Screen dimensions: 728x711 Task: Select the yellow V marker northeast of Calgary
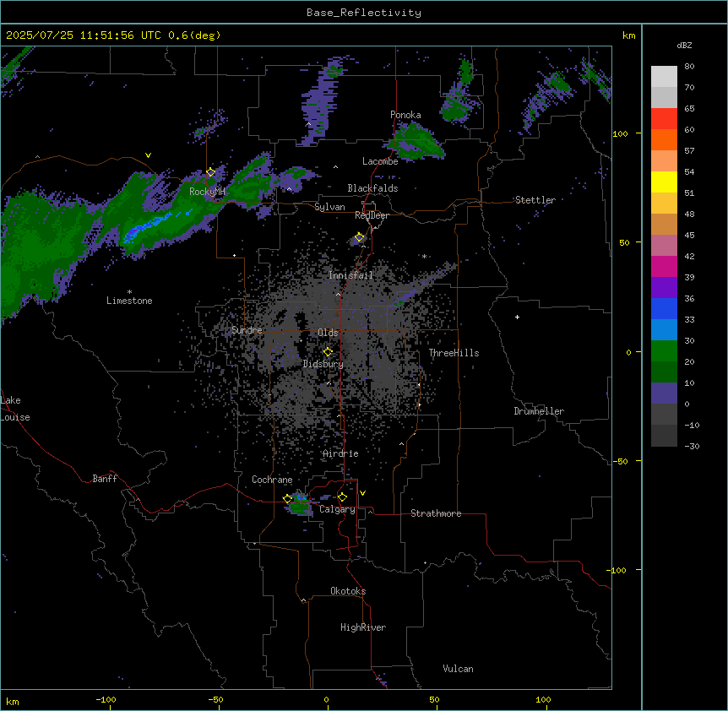click(x=362, y=493)
